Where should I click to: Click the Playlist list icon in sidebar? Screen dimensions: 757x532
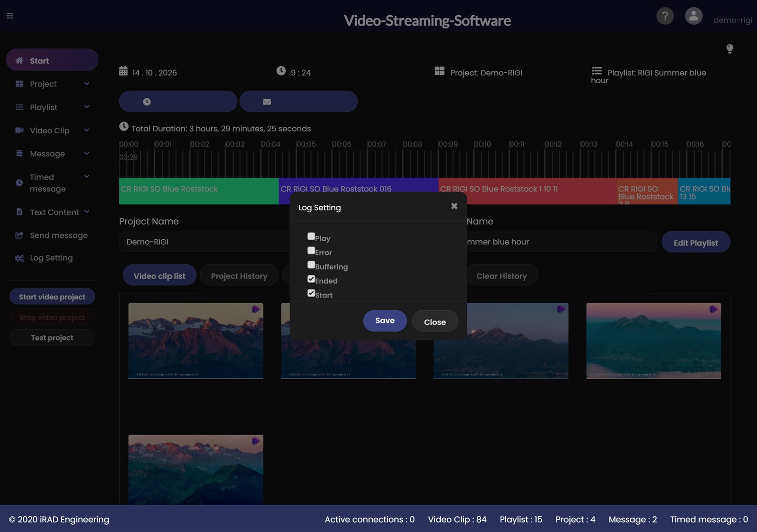pyautogui.click(x=19, y=107)
